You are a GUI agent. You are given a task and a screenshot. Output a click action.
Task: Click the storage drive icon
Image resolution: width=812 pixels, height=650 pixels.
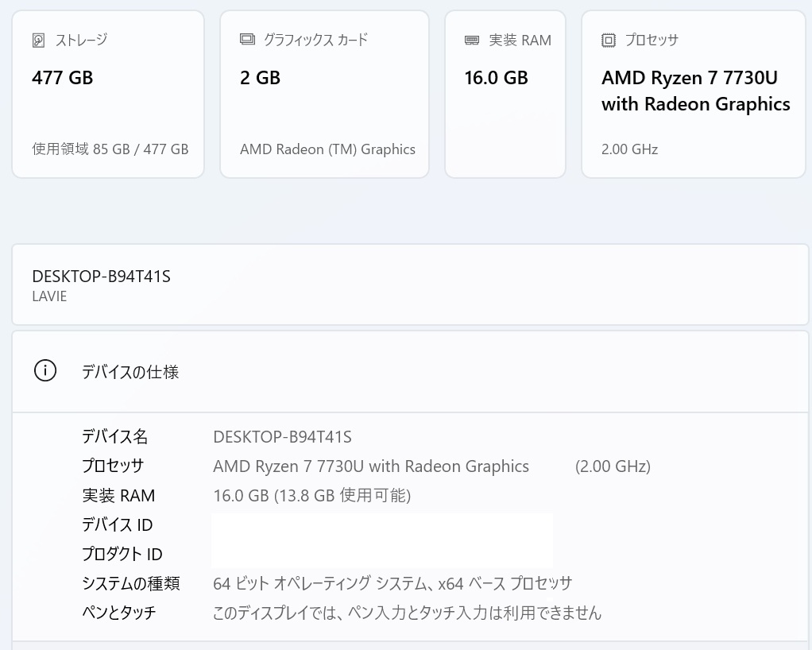point(38,41)
